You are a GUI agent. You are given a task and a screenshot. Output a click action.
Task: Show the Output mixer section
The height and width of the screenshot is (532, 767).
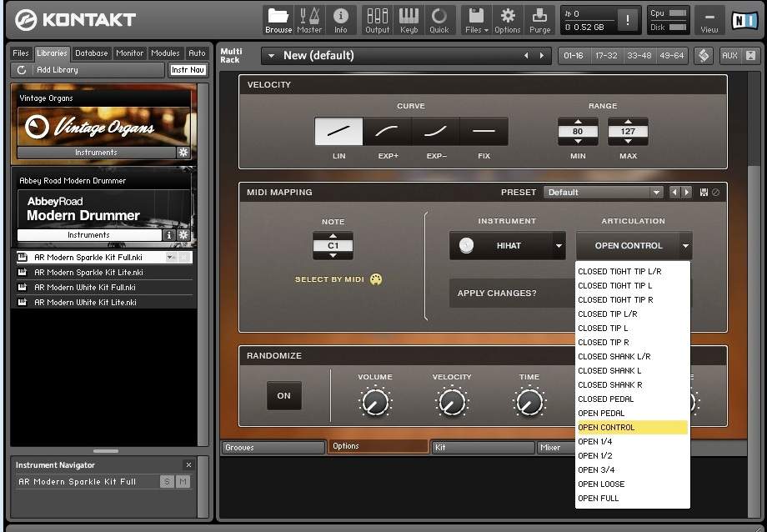point(377,21)
